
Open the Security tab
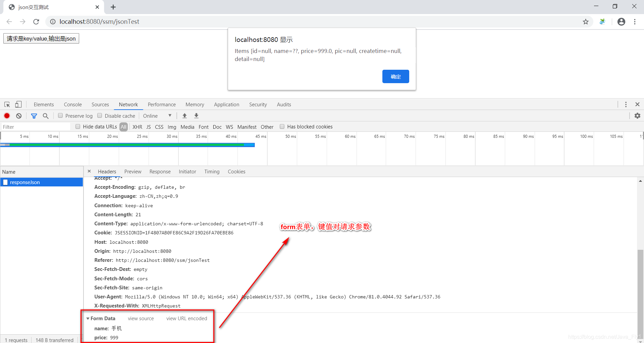pyautogui.click(x=258, y=105)
